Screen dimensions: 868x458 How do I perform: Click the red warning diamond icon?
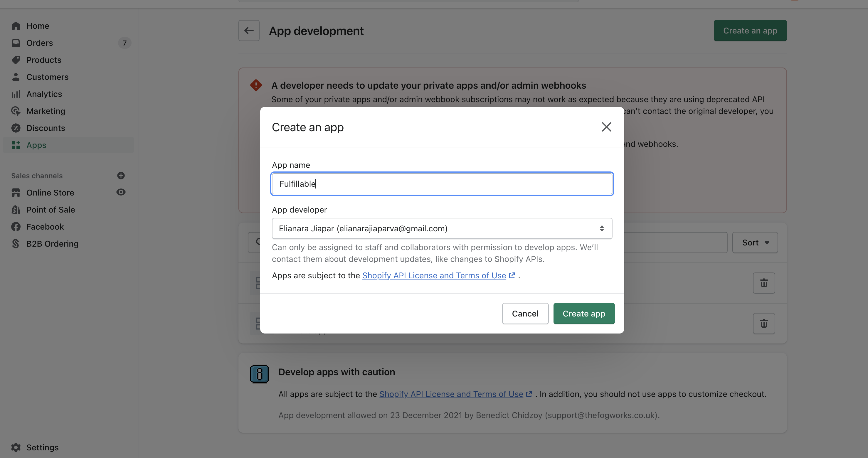(x=256, y=85)
